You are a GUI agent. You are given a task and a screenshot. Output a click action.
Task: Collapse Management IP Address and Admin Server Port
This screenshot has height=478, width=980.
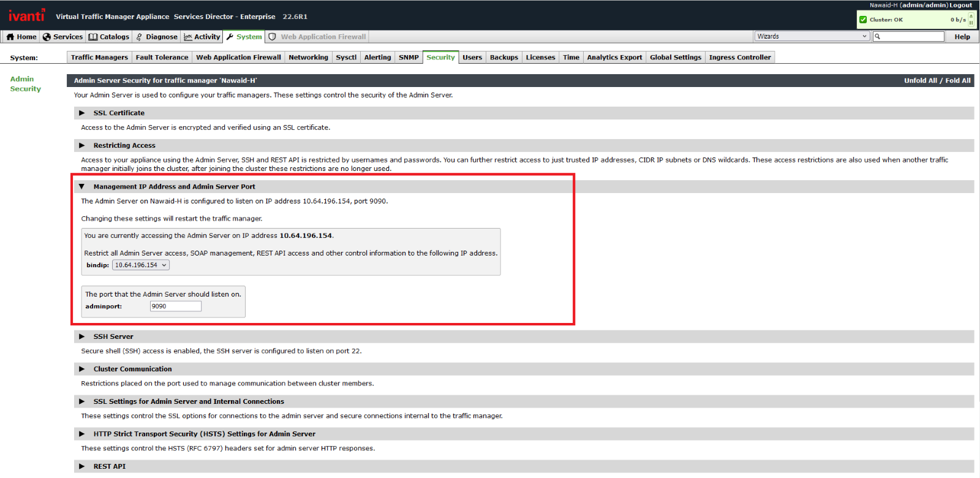[81, 187]
